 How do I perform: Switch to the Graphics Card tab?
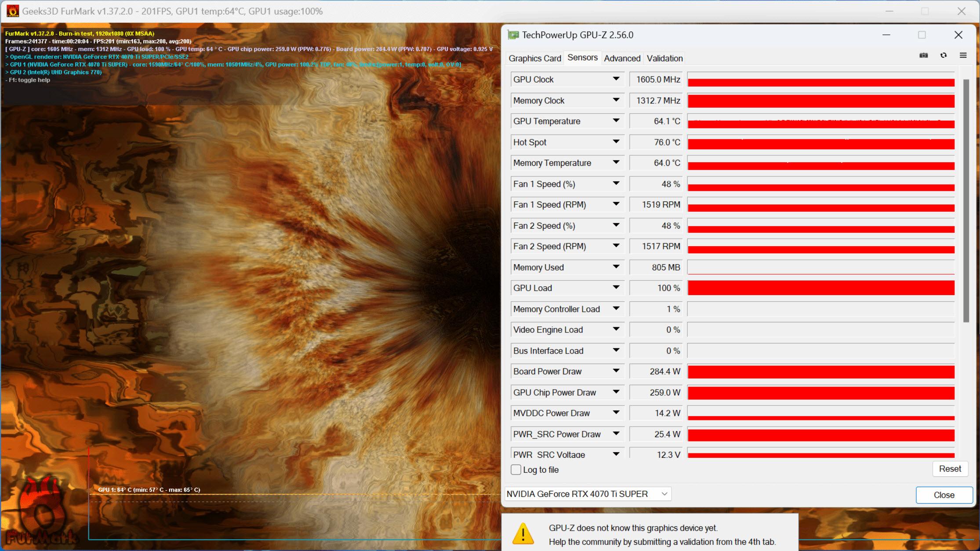(x=536, y=58)
